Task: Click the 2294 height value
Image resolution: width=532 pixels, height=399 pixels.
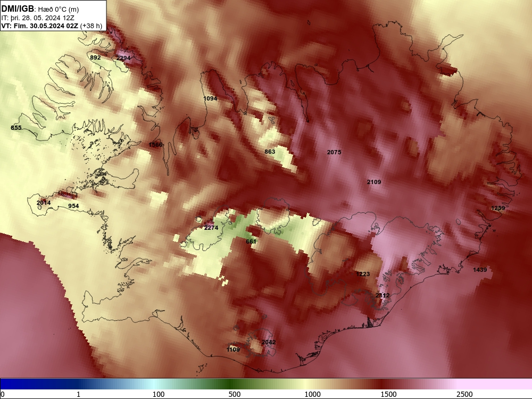Action: [123, 58]
